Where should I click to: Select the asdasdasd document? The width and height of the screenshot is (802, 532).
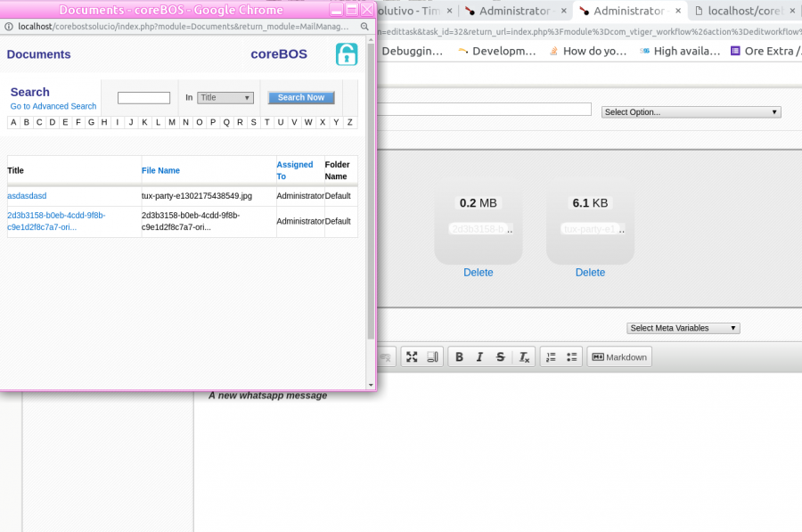click(27, 195)
